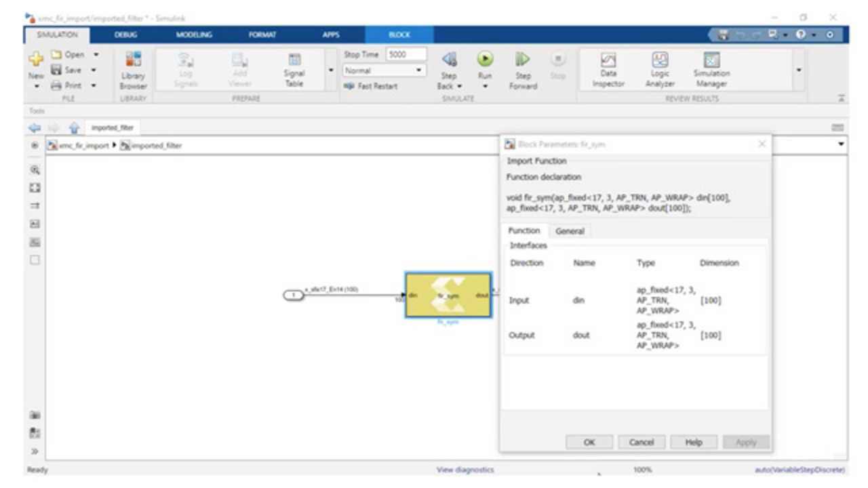
Task: Click Fit to View icon in left palette
Action: coord(35,188)
